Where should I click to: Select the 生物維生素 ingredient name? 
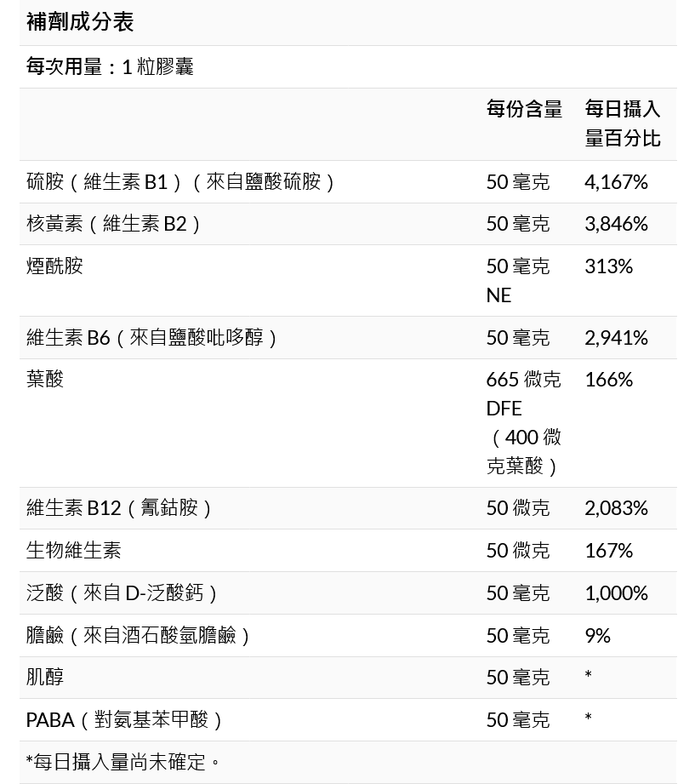click(x=74, y=551)
